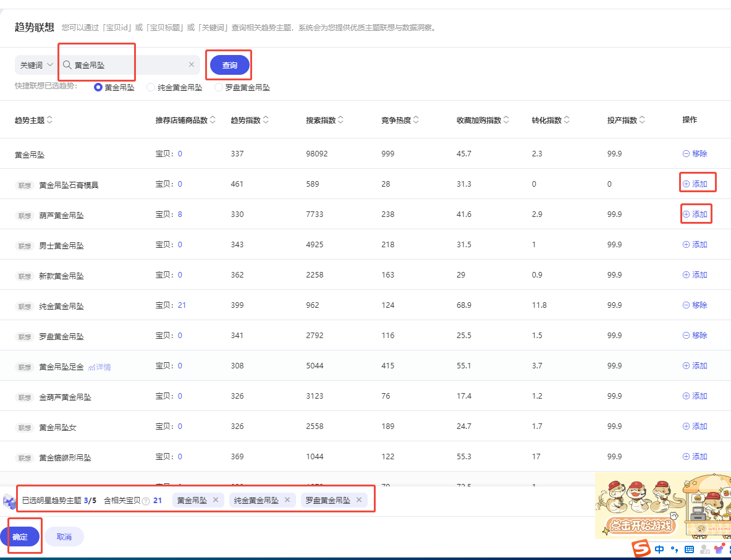Clear the search keyword with the X icon
The image size is (731, 560).
click(191, 65)
